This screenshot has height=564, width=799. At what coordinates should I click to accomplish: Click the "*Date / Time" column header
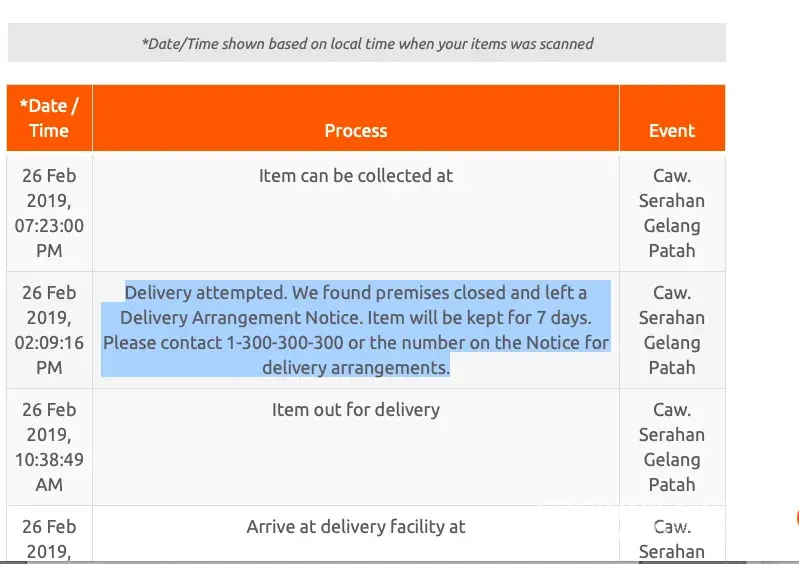(49, 118)
